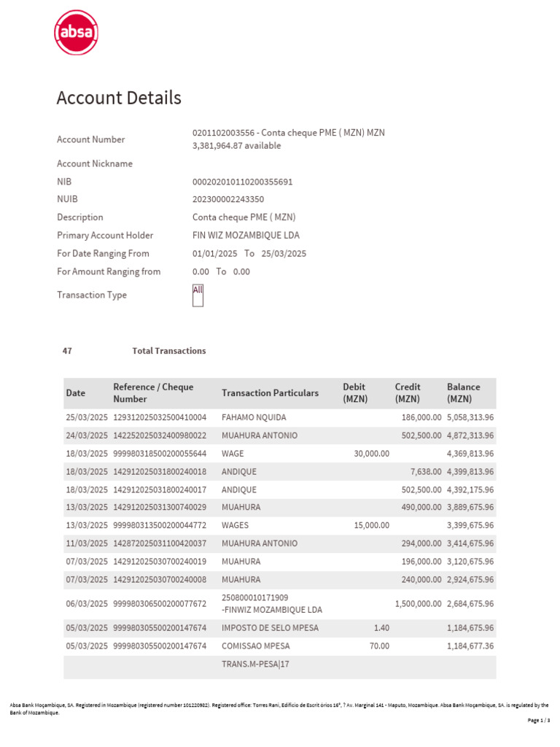The image size is (560, 747).
Task: Select the WAGES transaction particulars
Action: coord(235,525)
